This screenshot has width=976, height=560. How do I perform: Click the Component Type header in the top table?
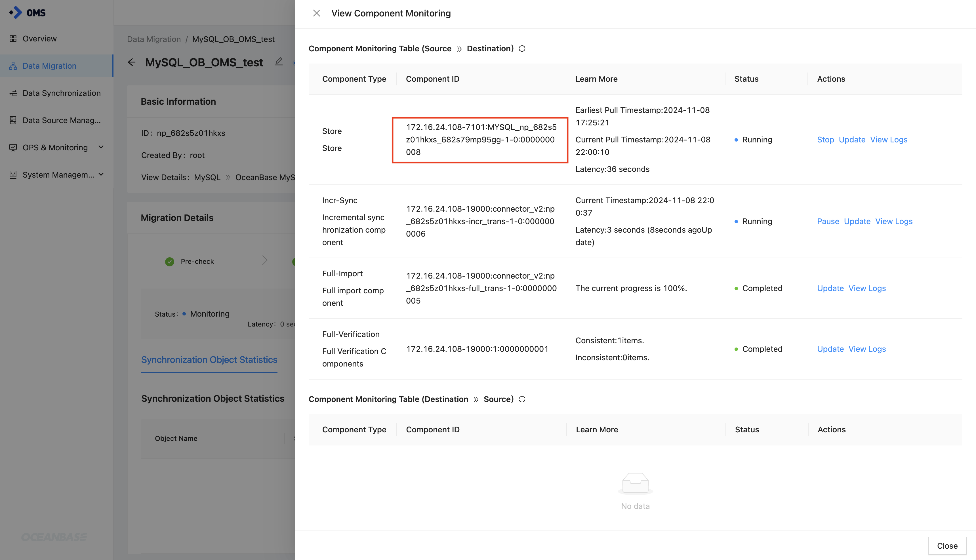pyautogui.click(x=354, y=79)
